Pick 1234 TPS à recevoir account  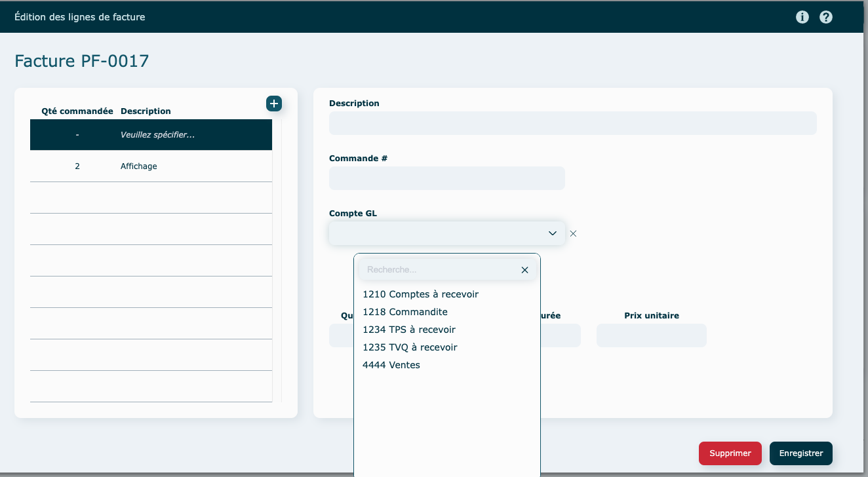click(x=408, y=330)
